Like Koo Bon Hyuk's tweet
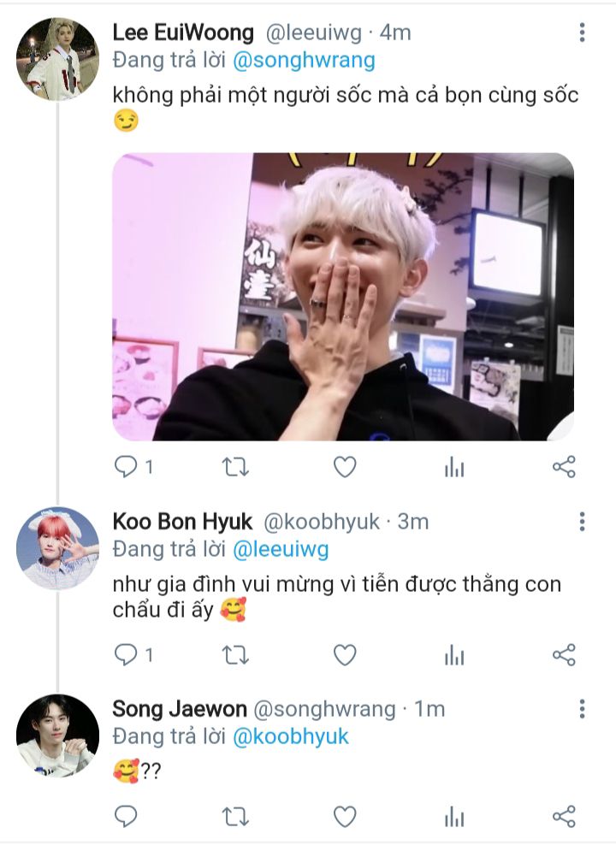 coord(344,655)
